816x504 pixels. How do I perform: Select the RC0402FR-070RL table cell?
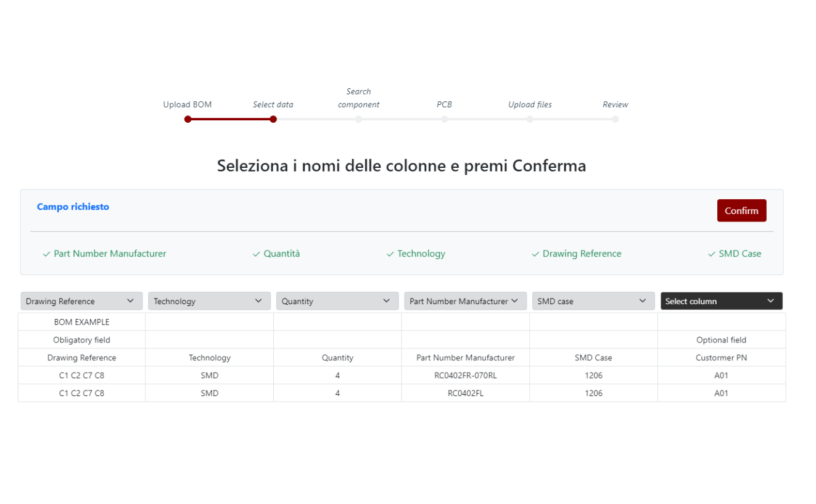[465, 375]
